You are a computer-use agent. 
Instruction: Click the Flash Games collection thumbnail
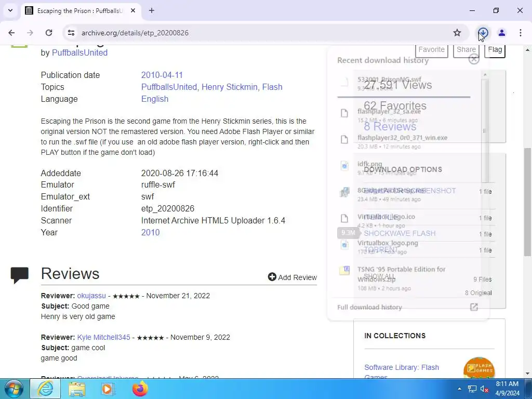tap(478, 368)
